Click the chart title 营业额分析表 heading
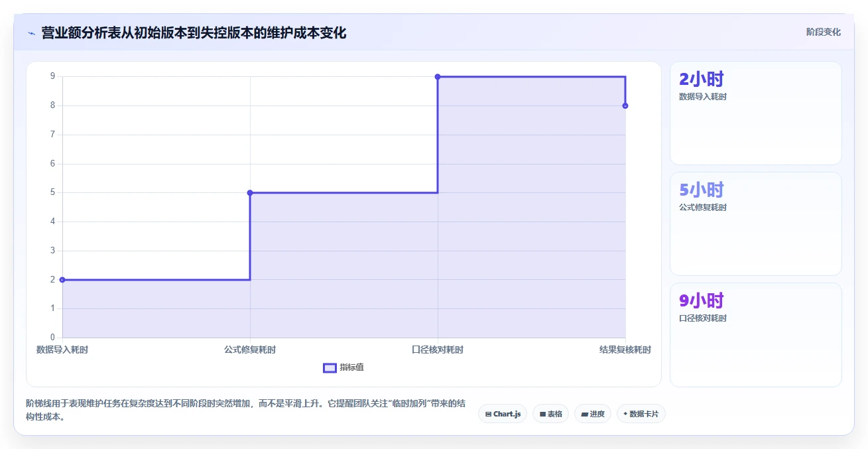This screenshot has height=449, width=868. 194,32
